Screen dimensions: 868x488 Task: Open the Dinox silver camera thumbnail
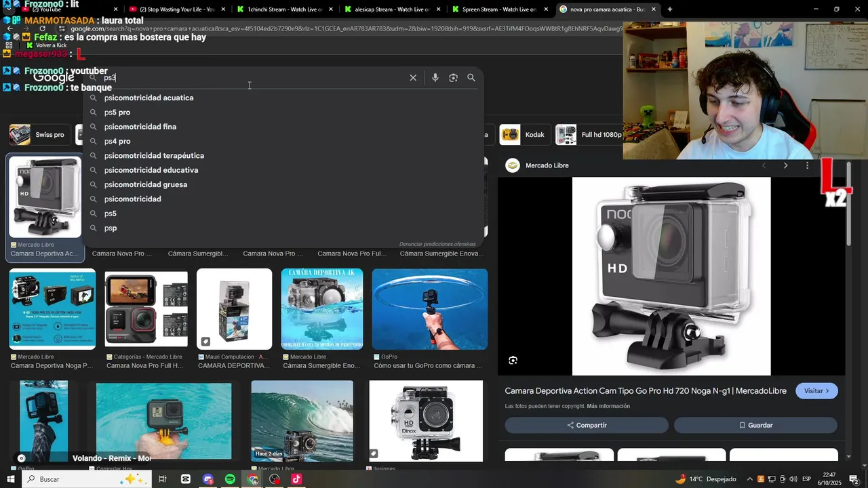pyautogui.click(x=426, y=421)
